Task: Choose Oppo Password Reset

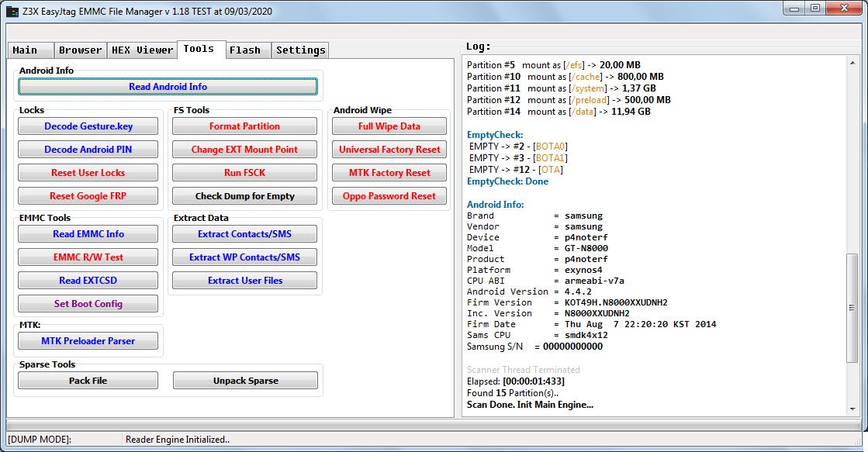Action: click(389, 196)
